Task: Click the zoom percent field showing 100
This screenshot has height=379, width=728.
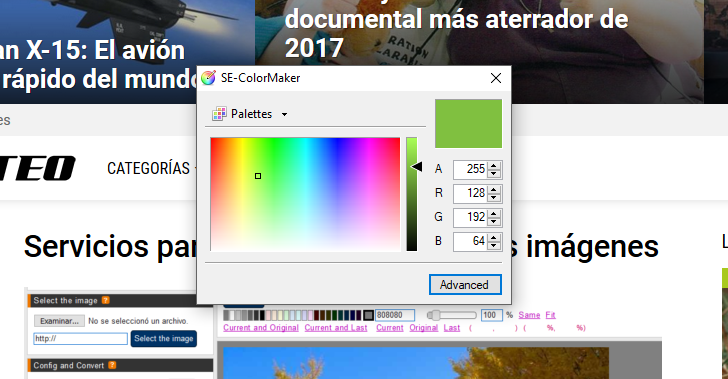Action: coord(492,315)
